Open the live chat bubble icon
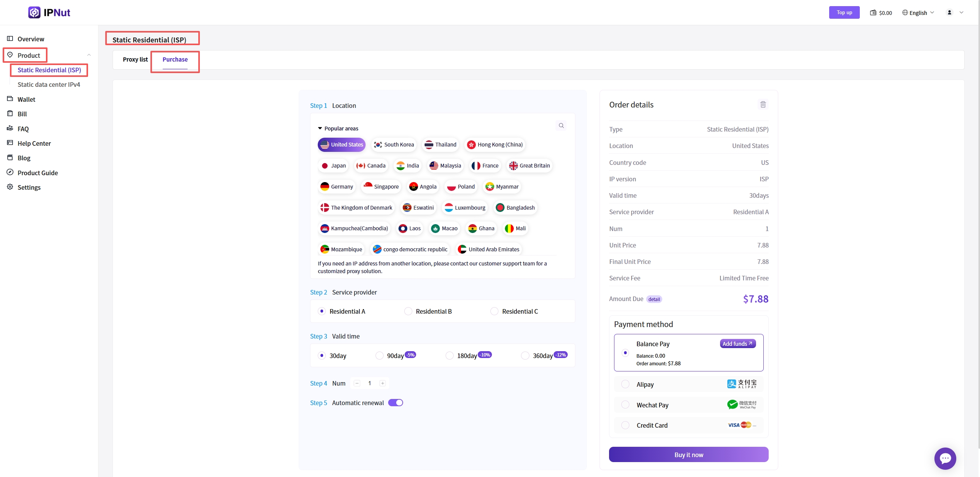The width and height of the screenshot is (980, 477). pyautogui.click(x=945, y=458)
